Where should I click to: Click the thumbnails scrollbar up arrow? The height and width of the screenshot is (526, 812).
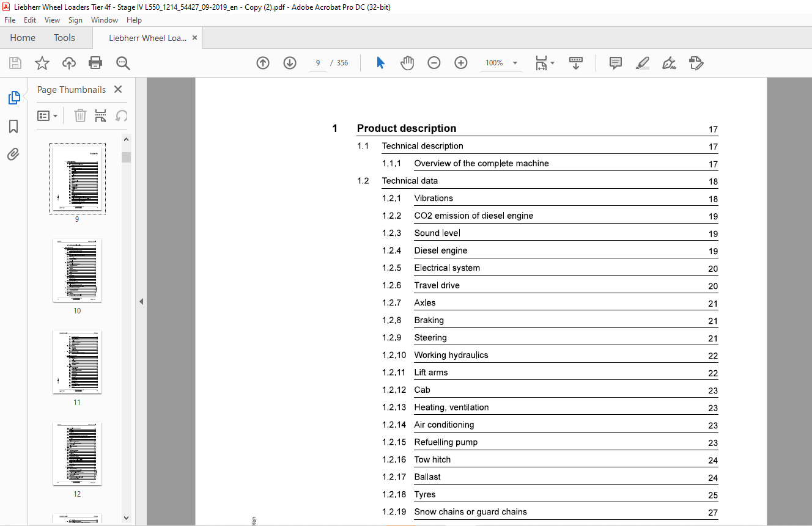point(126,139)
